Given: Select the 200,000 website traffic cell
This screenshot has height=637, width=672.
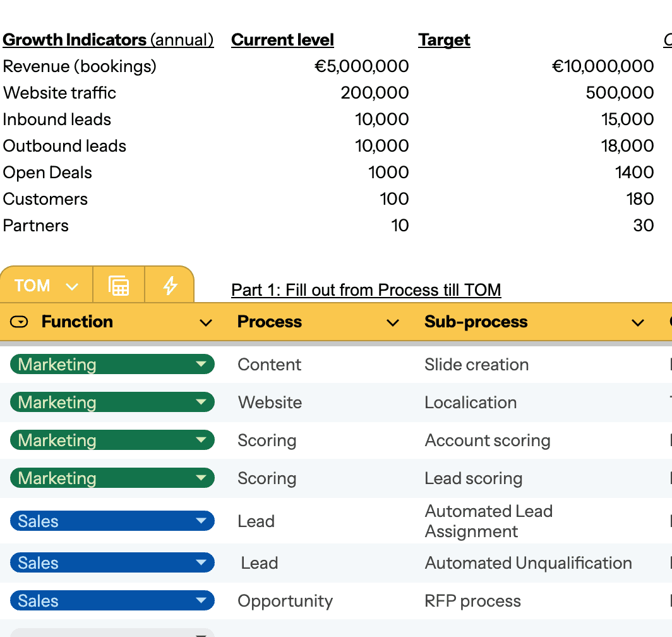Looking at the screenshot, I should pos(375,93).
